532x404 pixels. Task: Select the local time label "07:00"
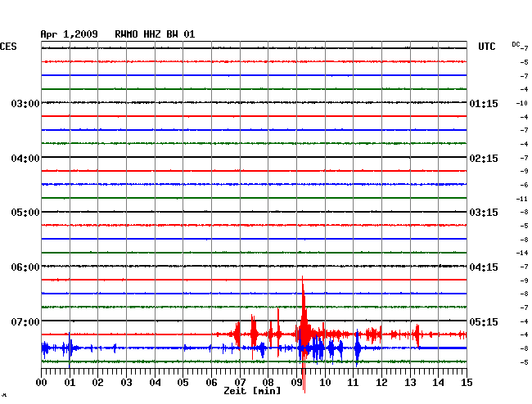25,321
